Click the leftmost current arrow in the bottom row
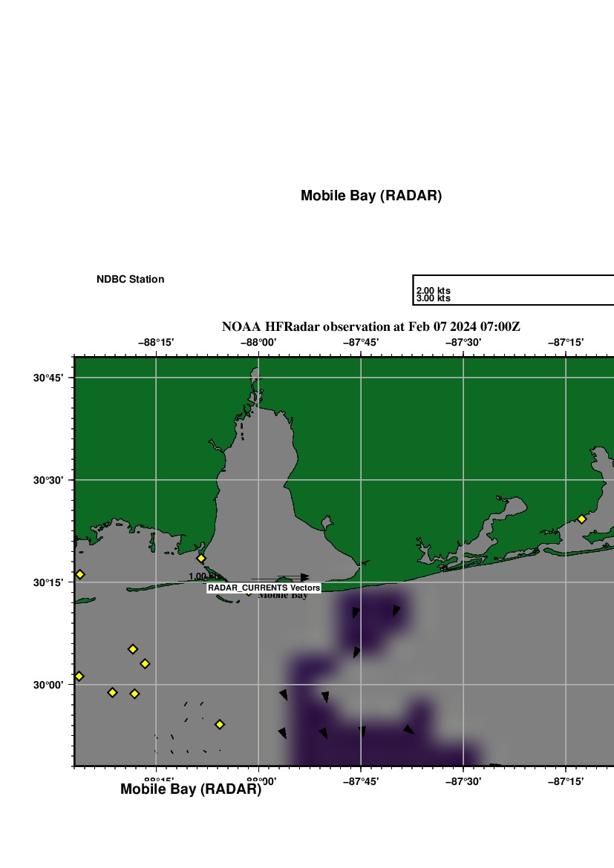 282,733
